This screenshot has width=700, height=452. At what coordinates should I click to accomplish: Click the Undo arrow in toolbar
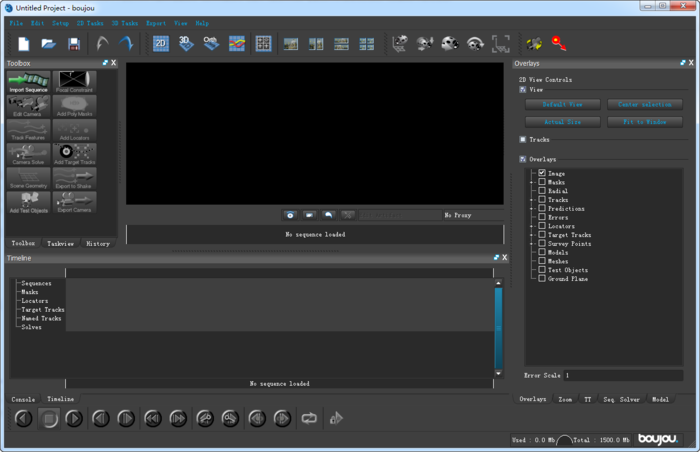pos(103,44)
